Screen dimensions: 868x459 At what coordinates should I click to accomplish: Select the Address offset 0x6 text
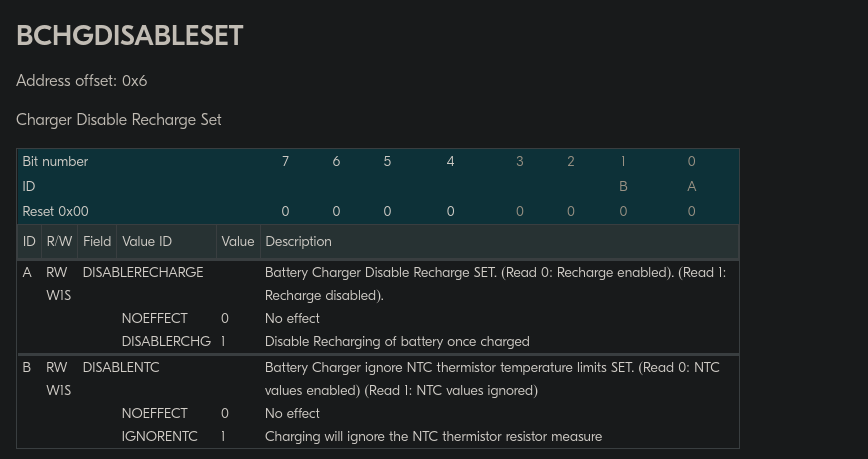coord(81,81)
